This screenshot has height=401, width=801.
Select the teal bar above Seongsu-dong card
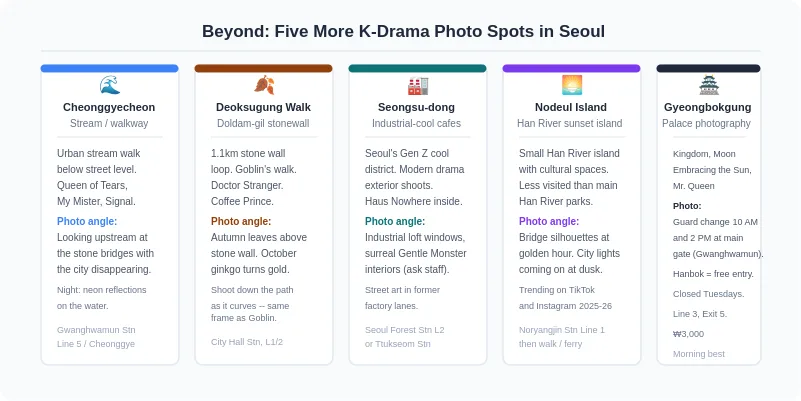417,68
